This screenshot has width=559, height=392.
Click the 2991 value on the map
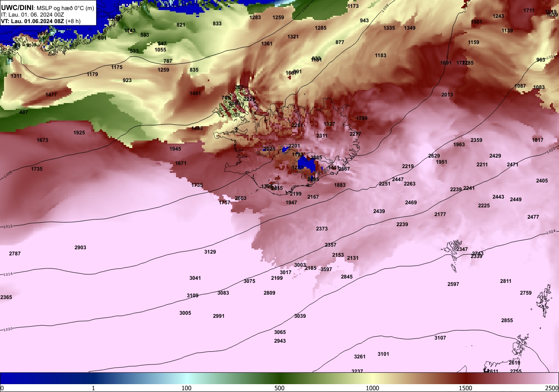click(x=219, y=316)
